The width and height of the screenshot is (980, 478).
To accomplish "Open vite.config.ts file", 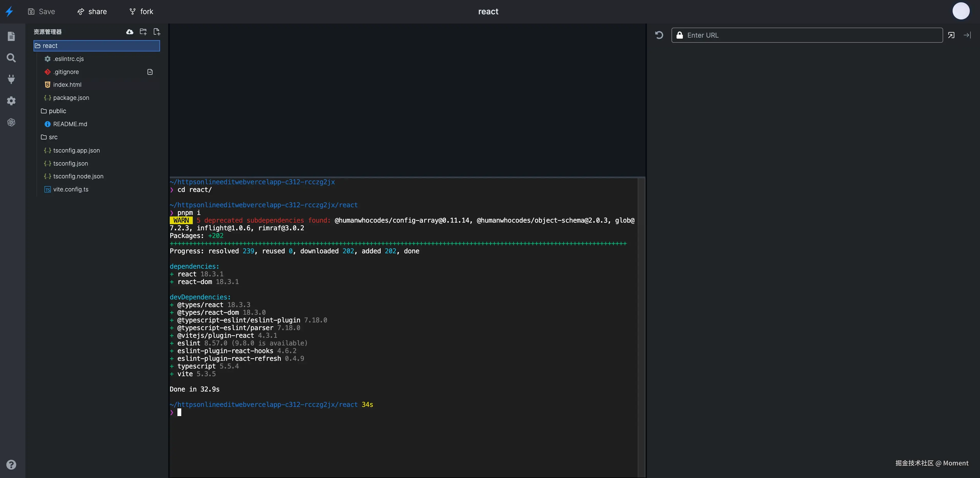I will 71,189.
